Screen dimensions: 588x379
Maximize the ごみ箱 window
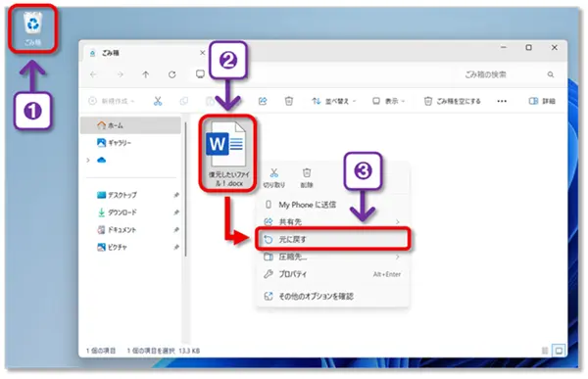pyautogui.click(x=529, y=47)
